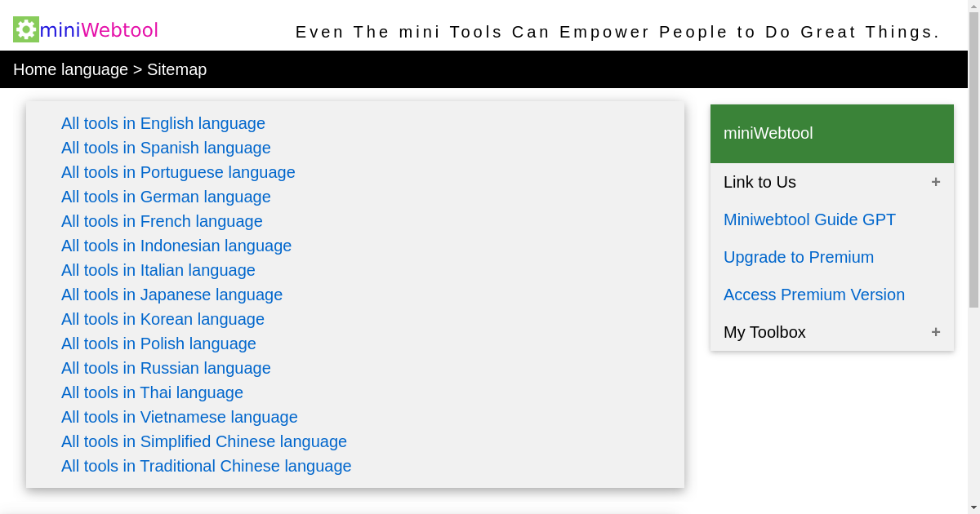Screen dimensions: 980x514
Task: Open the 'Upgrade to Premium' link
Action: click(x=799, y=257)
